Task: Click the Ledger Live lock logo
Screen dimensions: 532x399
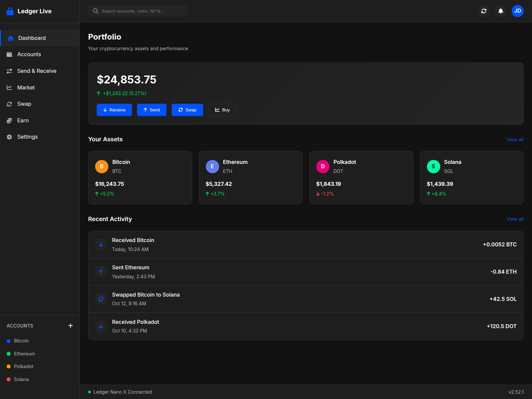Action: coord(10,11)
